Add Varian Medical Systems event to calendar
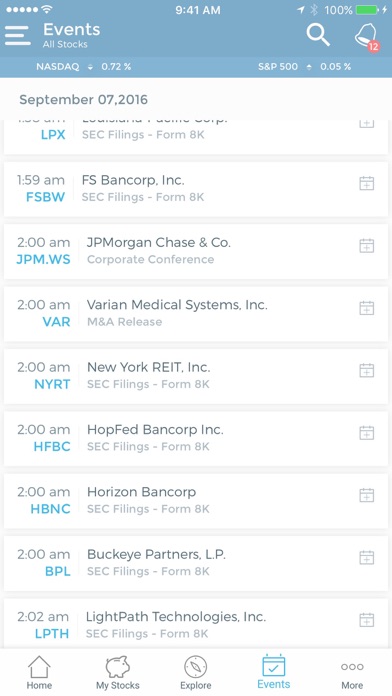 tap(366, 308)
